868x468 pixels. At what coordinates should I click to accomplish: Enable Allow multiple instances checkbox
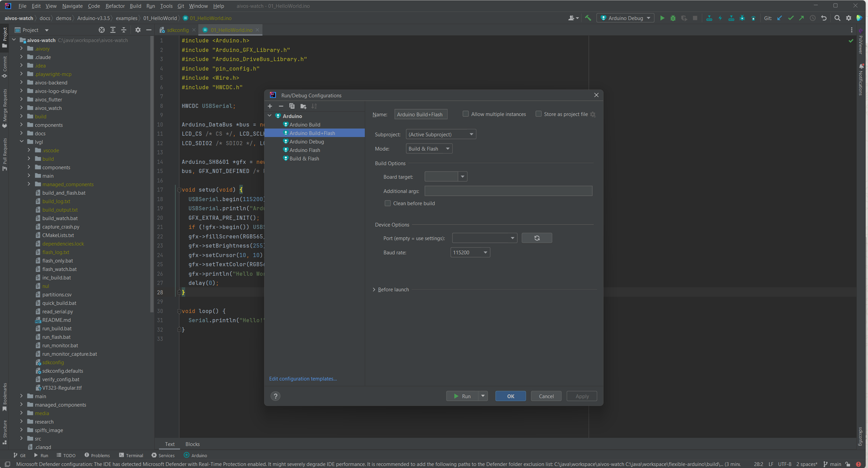(465, 114)
